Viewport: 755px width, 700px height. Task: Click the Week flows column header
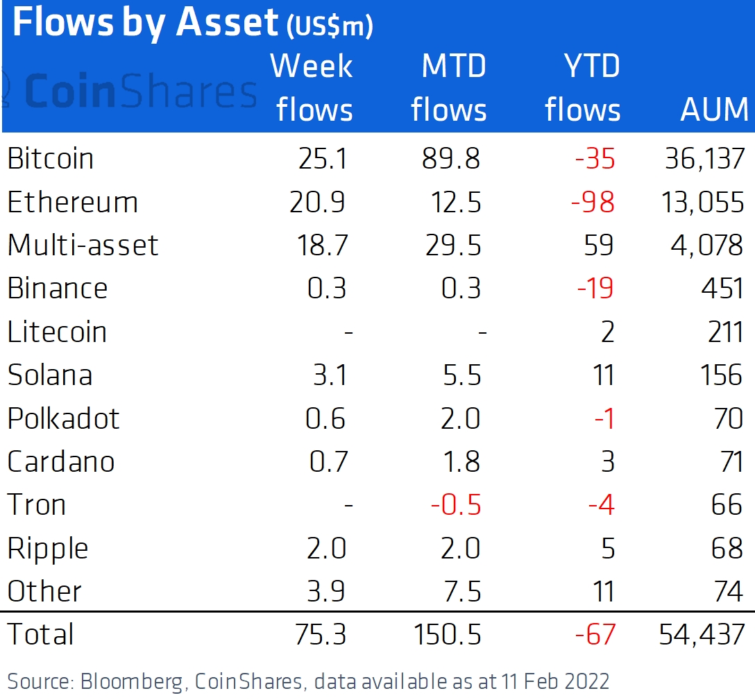[314, 88]
